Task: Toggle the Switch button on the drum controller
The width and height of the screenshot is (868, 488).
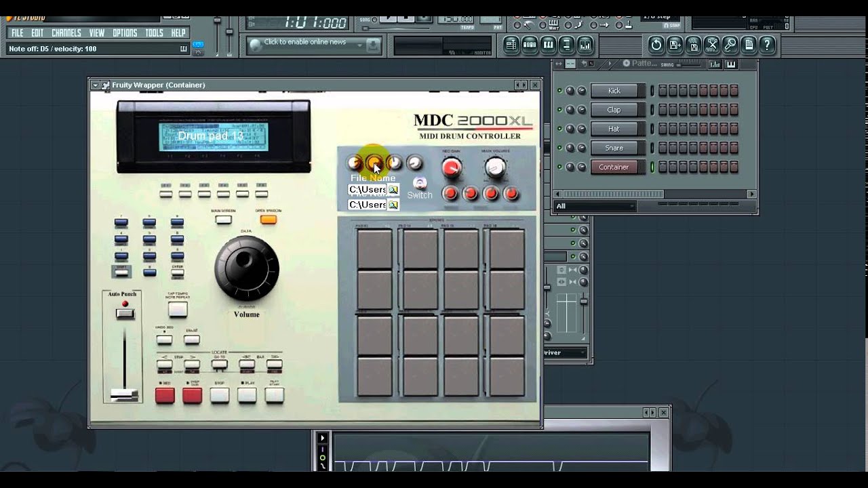Action: [420, 183]
